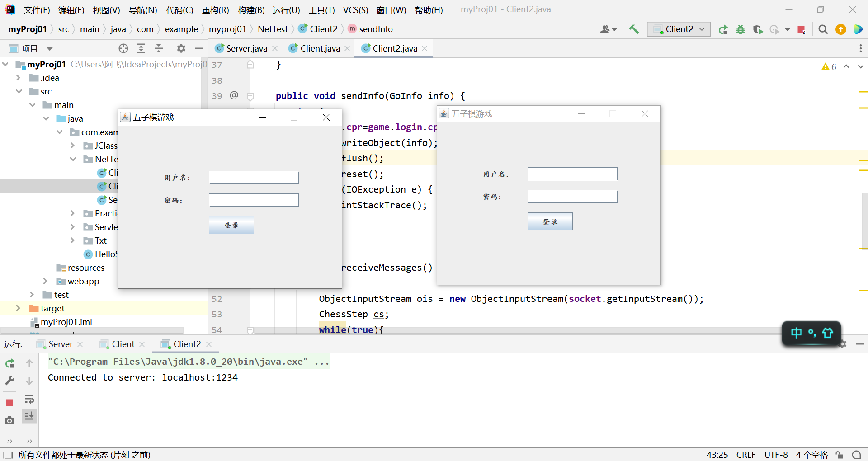Collapse the src folder
This screenshot has height=461, width=868.
(19, 91)
